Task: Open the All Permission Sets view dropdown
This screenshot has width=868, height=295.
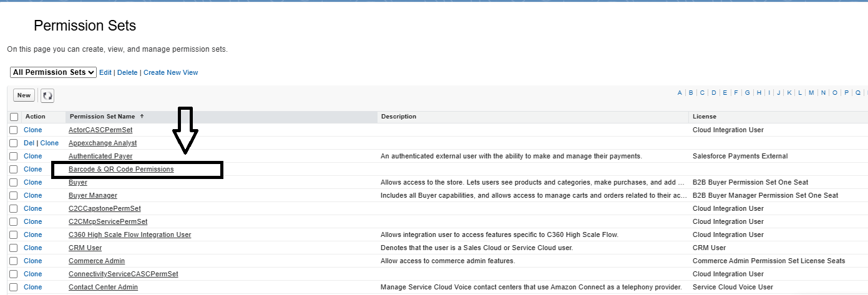Action: pos(54,72)
